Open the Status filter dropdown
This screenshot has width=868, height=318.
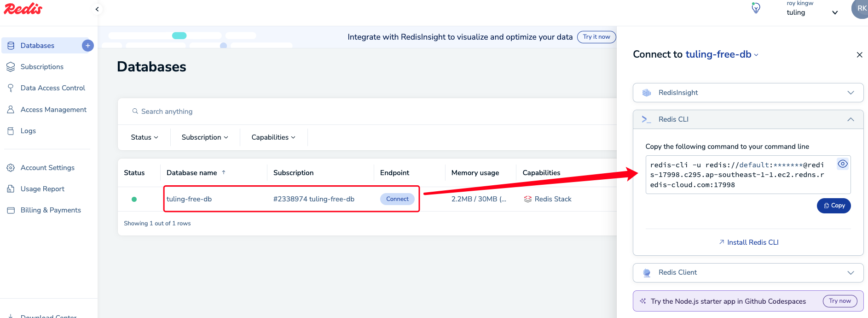(x=145, y=137)
